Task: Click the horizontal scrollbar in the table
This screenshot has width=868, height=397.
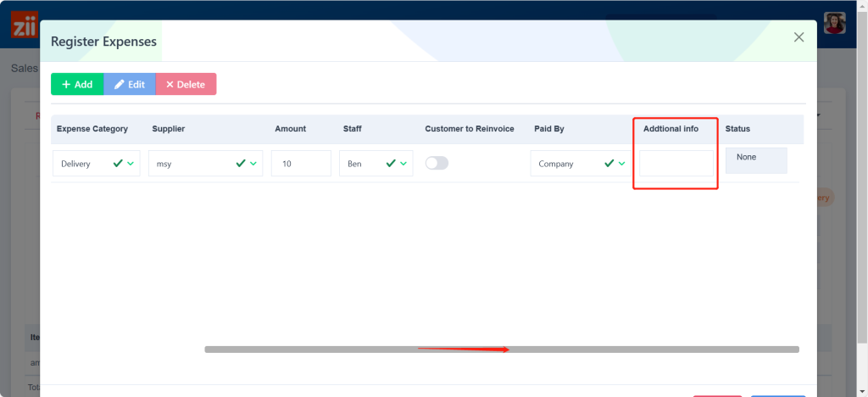Action: coord(501,349)
